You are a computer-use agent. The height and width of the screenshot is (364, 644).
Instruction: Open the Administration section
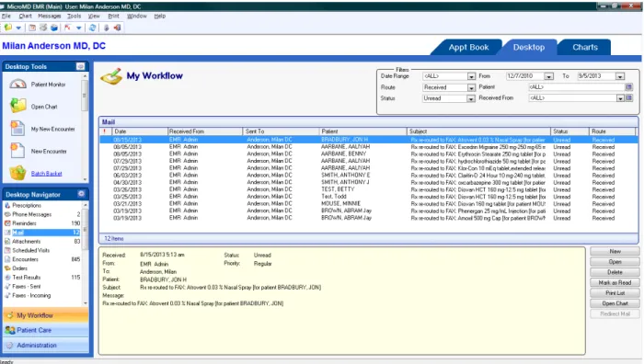pos(46,345)
